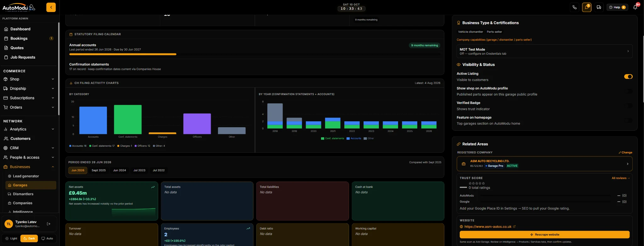644x246 pixels.
Task: Expand the Shop menu
Action: coord(29,79)
